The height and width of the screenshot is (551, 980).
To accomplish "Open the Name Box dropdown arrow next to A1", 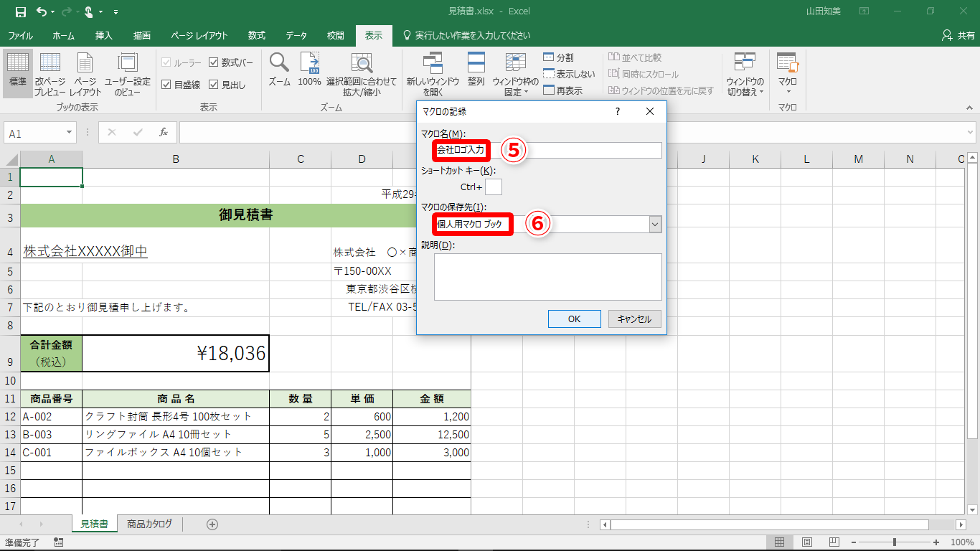I will 70,133.
